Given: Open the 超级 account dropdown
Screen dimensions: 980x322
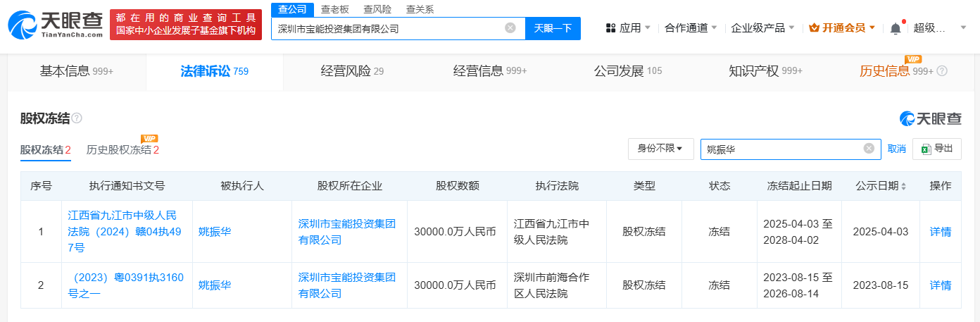Looking at the screenshot, I should 941,28.
